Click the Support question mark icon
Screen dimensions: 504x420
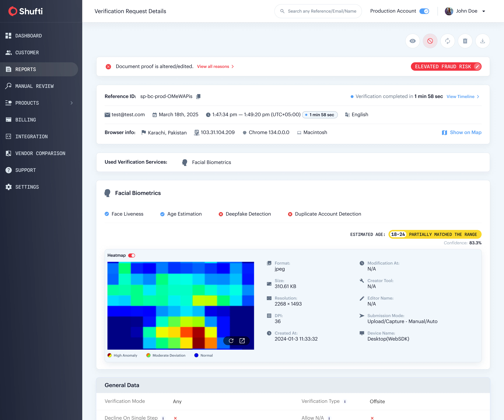(x=9, y=170)
